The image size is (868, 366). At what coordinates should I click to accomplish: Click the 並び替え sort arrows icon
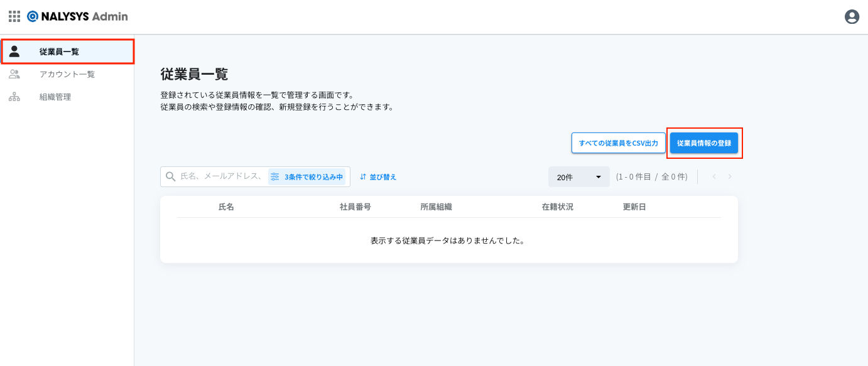click(363, 177)
